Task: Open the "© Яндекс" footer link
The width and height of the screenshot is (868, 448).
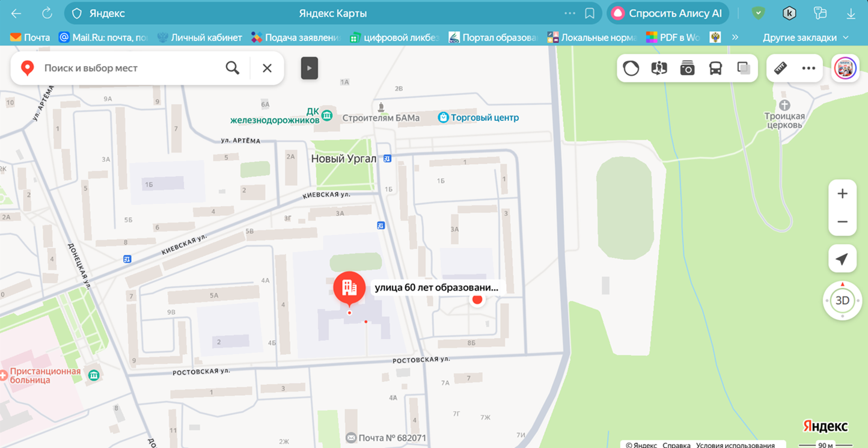Action: click(641, 445)
